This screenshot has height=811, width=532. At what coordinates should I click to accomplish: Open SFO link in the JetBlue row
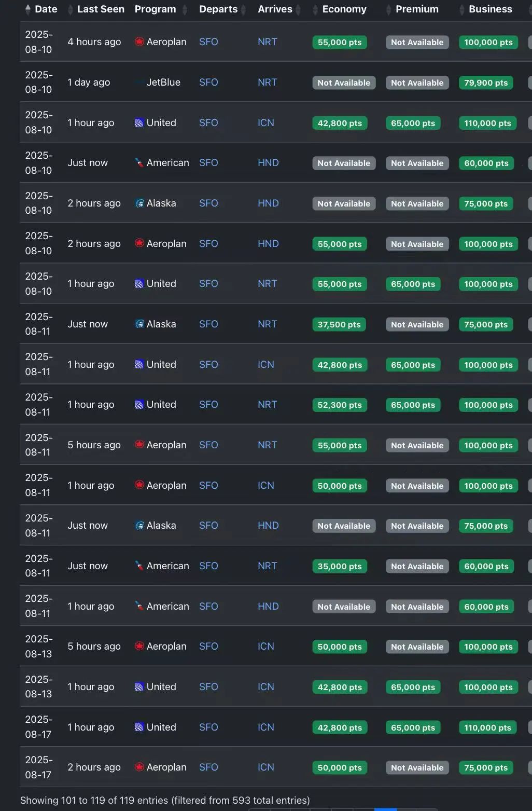pos(208,83)
